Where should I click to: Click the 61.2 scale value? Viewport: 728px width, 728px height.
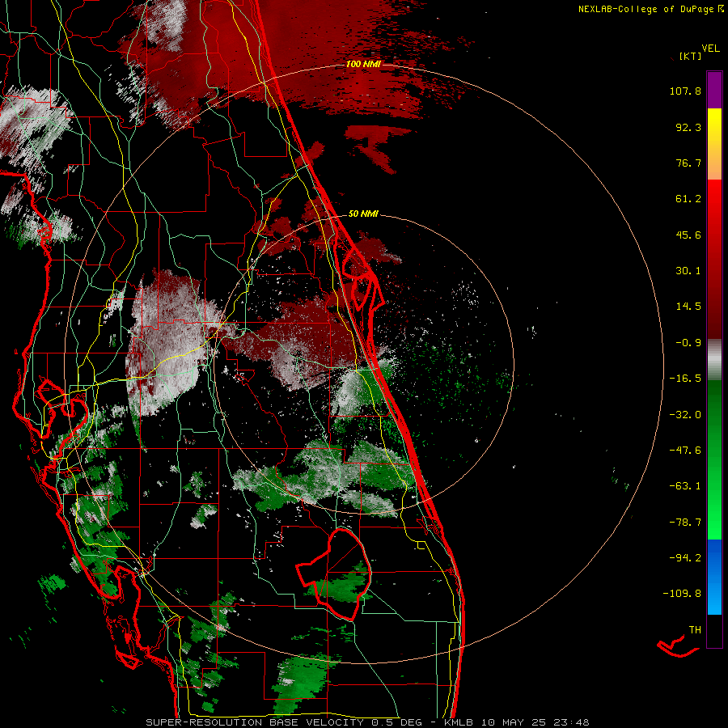pyautogui.click(x=688, y=199)
